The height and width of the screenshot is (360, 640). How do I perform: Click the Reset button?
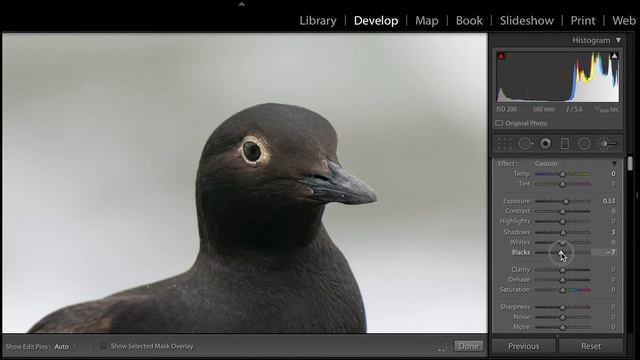pos(591,346)
